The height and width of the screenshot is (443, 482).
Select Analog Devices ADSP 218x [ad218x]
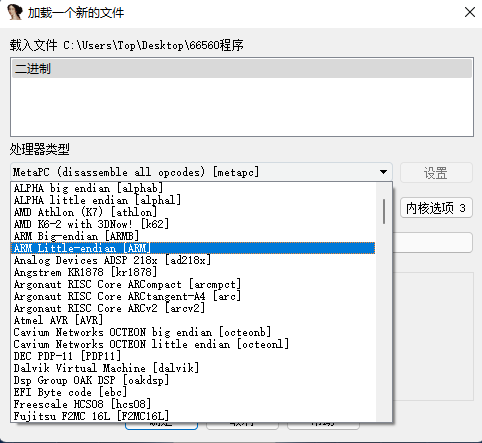pyautogui.click(x=193, y=260)
